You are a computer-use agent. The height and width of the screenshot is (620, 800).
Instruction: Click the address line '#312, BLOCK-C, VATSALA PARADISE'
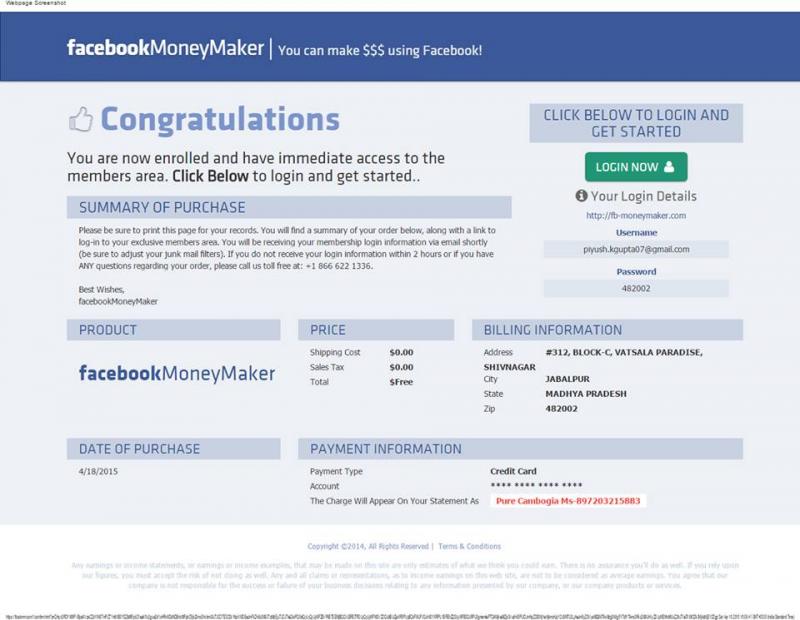tap(623, 353)
